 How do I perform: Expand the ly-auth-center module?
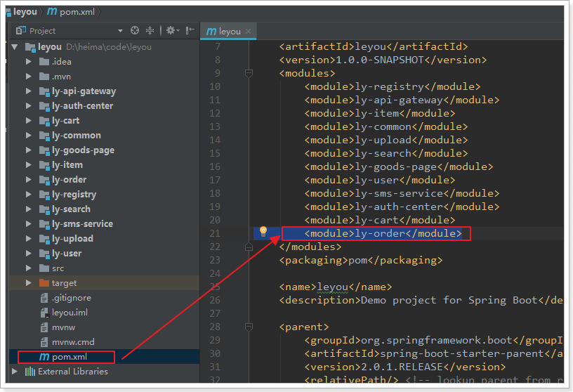tap(28, 105)
